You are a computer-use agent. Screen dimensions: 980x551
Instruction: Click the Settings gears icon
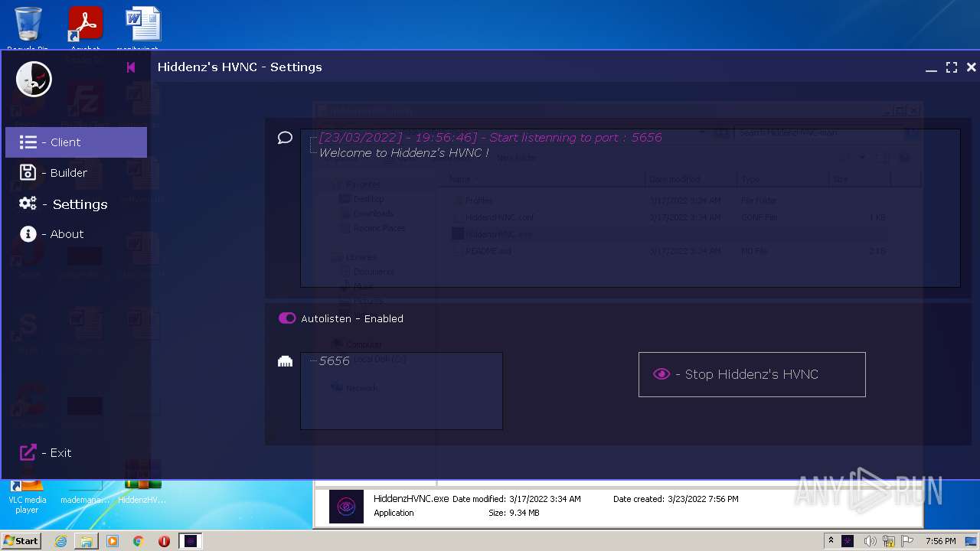[28, 204]
